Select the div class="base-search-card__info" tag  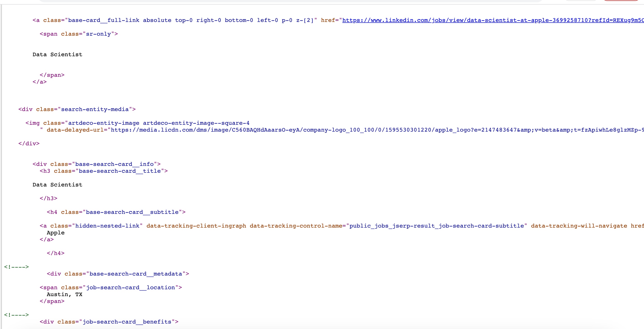point(97,164)
